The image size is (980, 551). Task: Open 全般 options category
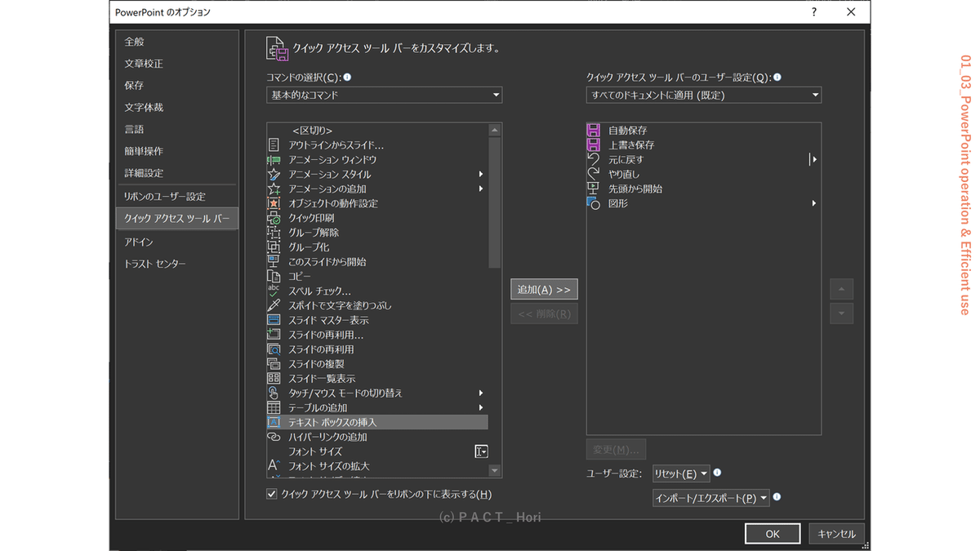pos(134,42)
